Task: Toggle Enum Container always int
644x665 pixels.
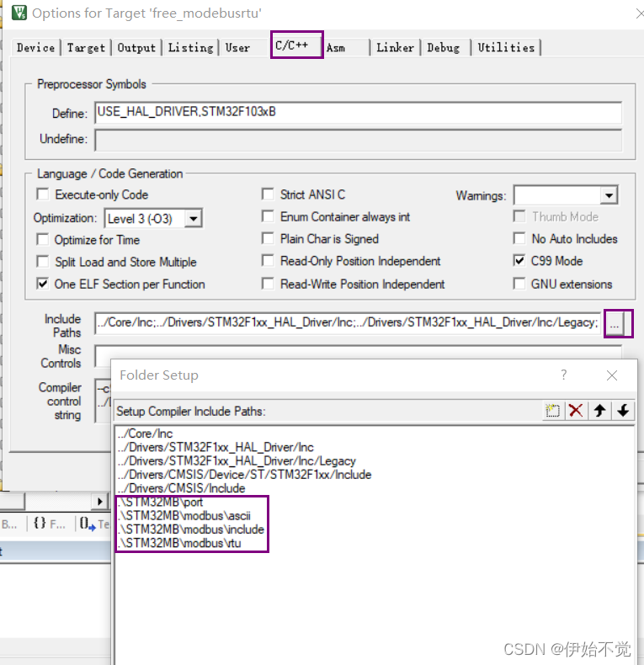Action: tap(268, 216)
